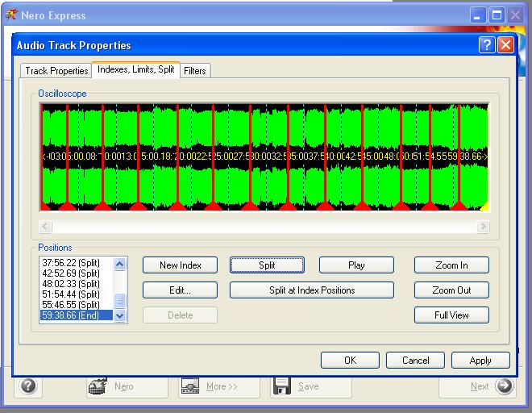Click the Zoom Out button
Image resolution: width=532 pixels, height=413 pixels.
[451, 290]
